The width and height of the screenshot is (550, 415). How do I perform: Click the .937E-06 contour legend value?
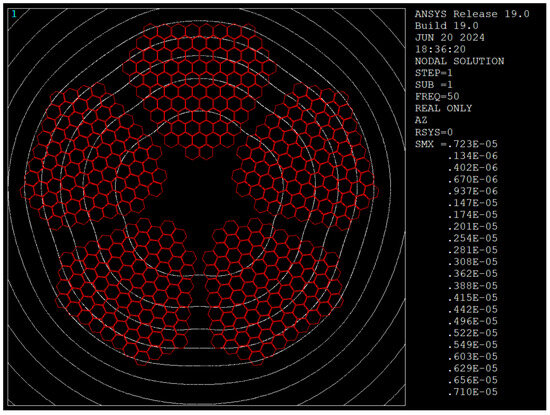click(x=472, y=191)
